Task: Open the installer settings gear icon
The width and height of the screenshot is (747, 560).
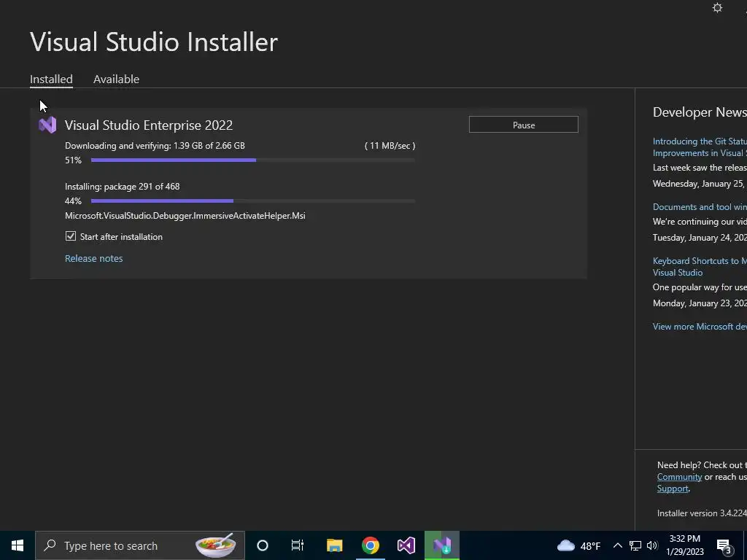Action: [x=717, y=8]
